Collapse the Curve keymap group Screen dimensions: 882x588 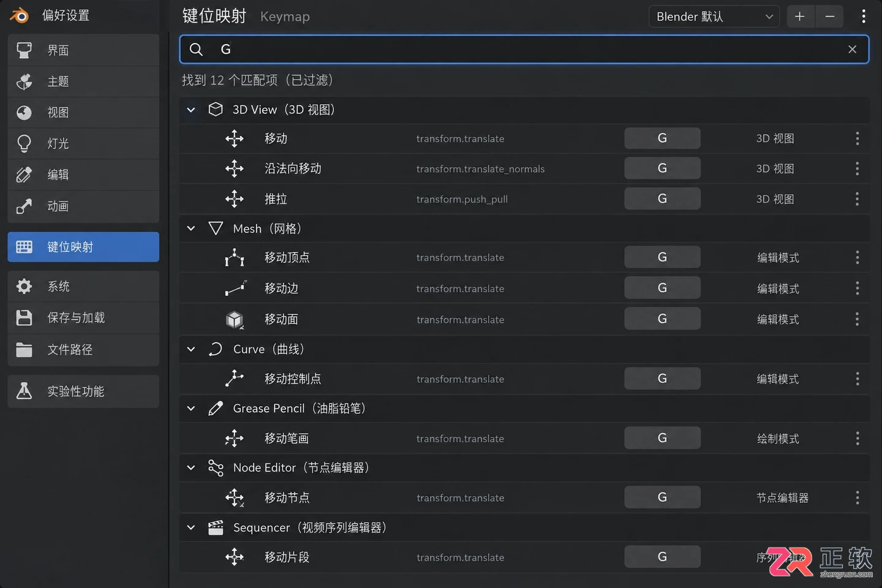tap(191, 349)
